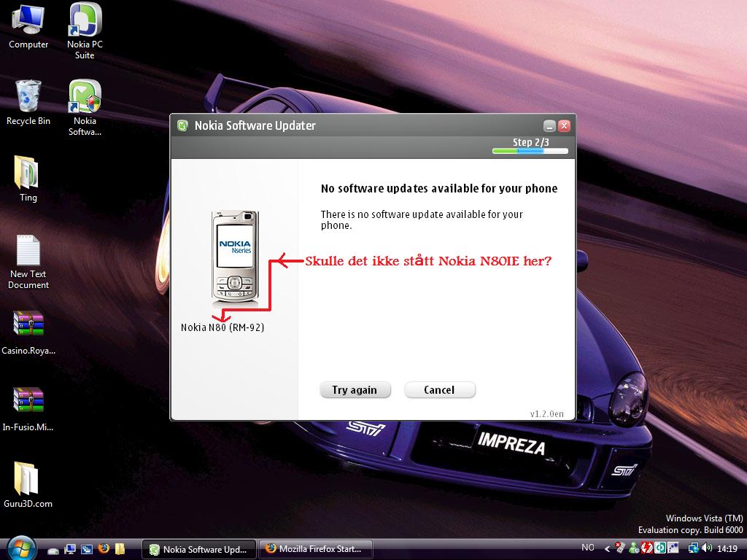747x560 pixels.
Task: Expand hidden tray icons arrow
Action: pyautogui.click(x=607, y=548)
